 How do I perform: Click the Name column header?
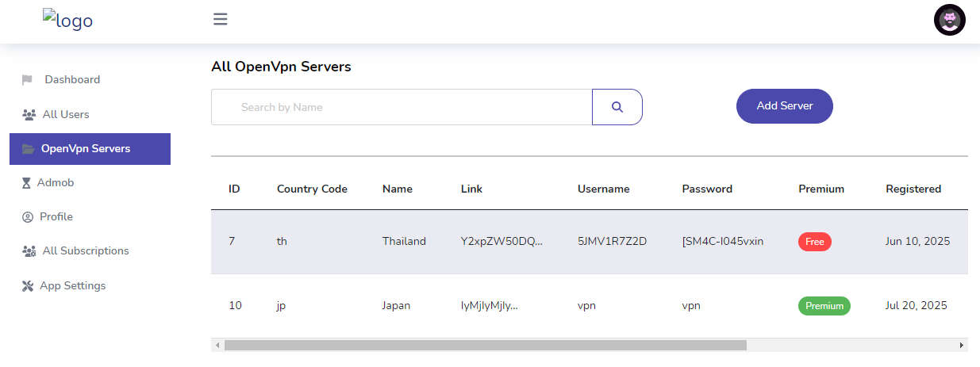tap(398, 189)
